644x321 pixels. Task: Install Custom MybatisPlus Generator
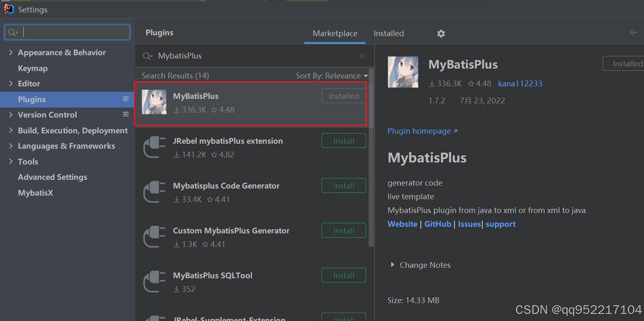344,230
